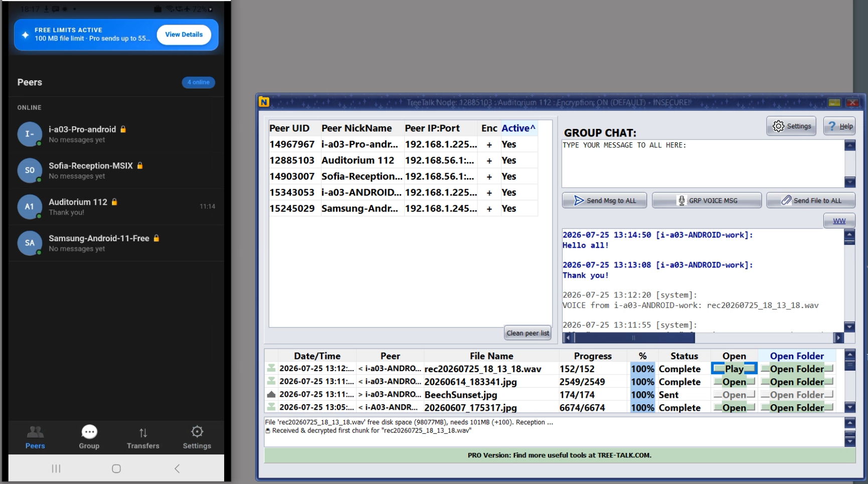
Task: Click the WW link button
Action: [839, 221]
